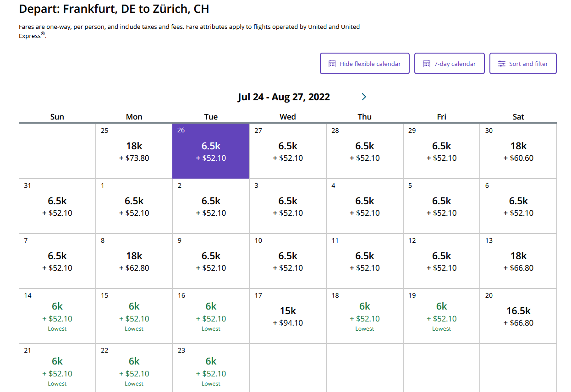Choose August 1 fare of 6.5k miles

pos(134,206)
